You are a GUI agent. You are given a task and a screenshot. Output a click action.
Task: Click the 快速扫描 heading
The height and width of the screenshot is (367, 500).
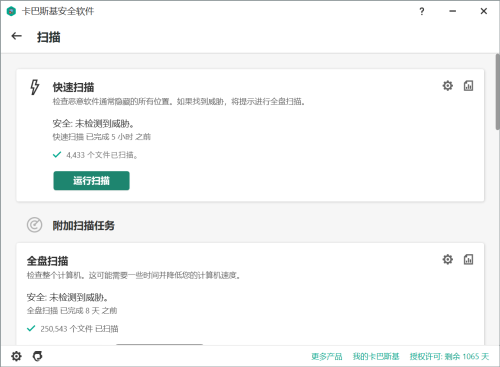73,87
